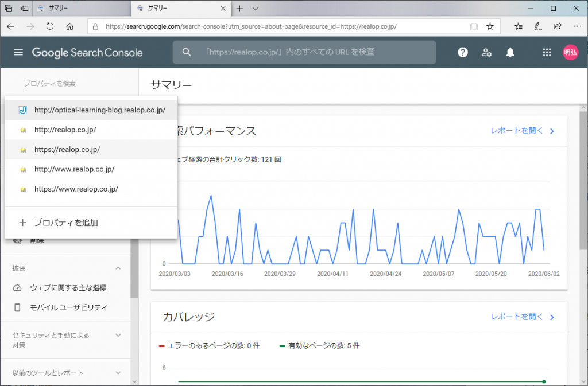Open the Help question mark icon

point(463,52)
